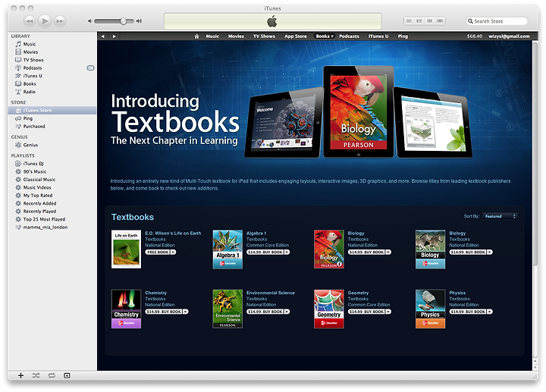
Task: Open TV Shows tab in store bar
Action: tap(264, 36)
